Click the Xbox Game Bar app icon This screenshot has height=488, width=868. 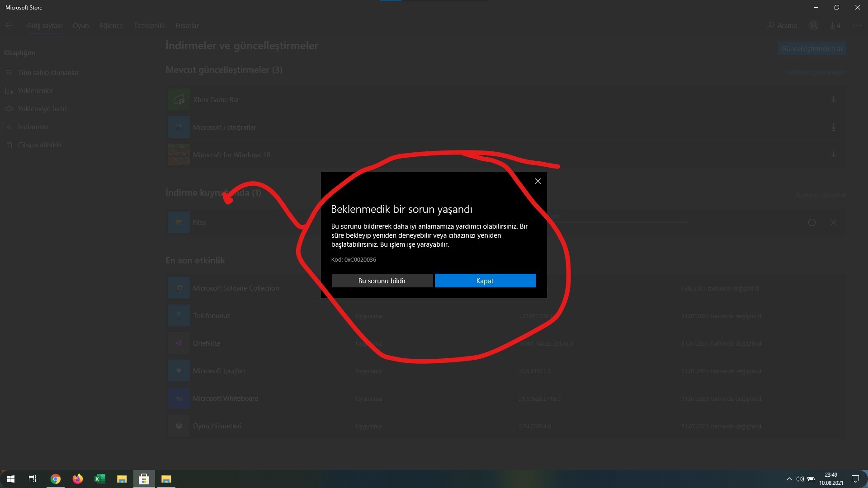tap(179, 100)
